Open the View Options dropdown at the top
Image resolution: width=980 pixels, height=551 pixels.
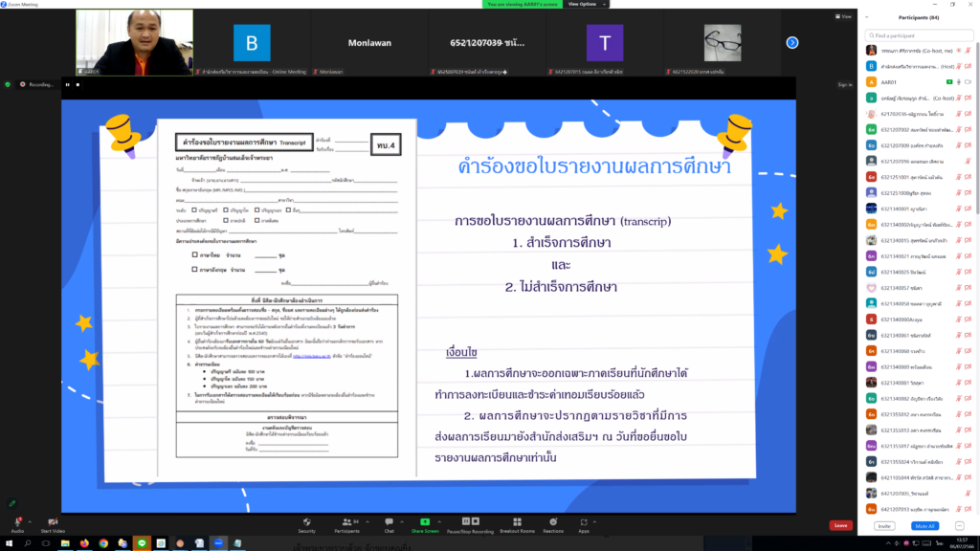point(586,5)
